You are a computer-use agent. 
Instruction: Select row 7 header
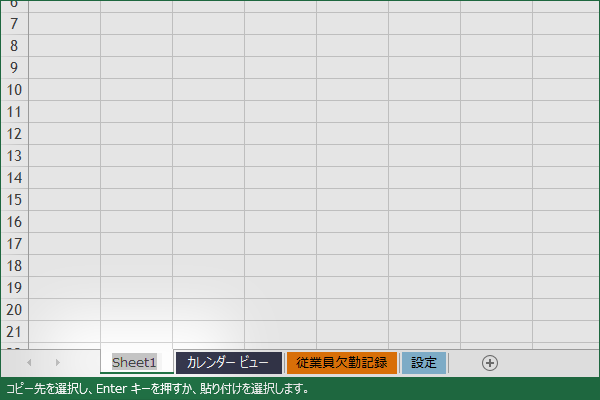14,24
